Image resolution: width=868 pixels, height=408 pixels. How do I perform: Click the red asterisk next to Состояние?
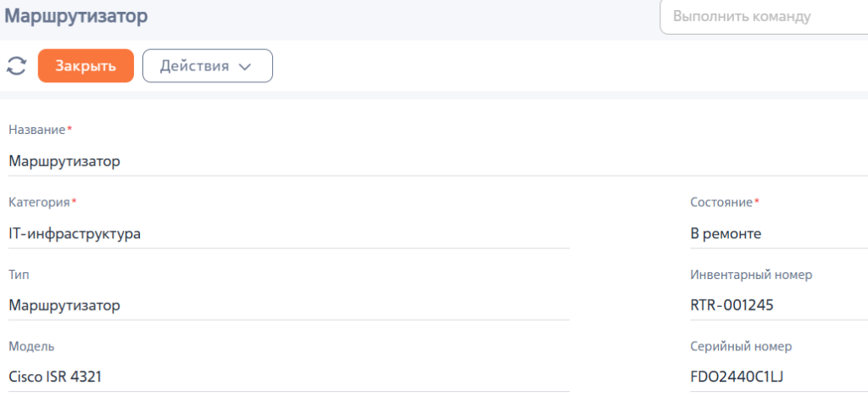(x=757, y=202)
